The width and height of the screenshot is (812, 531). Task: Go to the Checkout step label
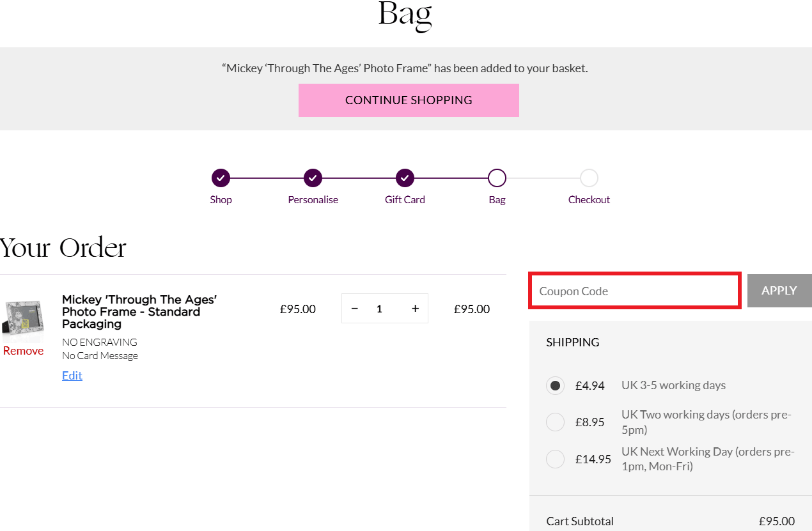tap(589, 199)
